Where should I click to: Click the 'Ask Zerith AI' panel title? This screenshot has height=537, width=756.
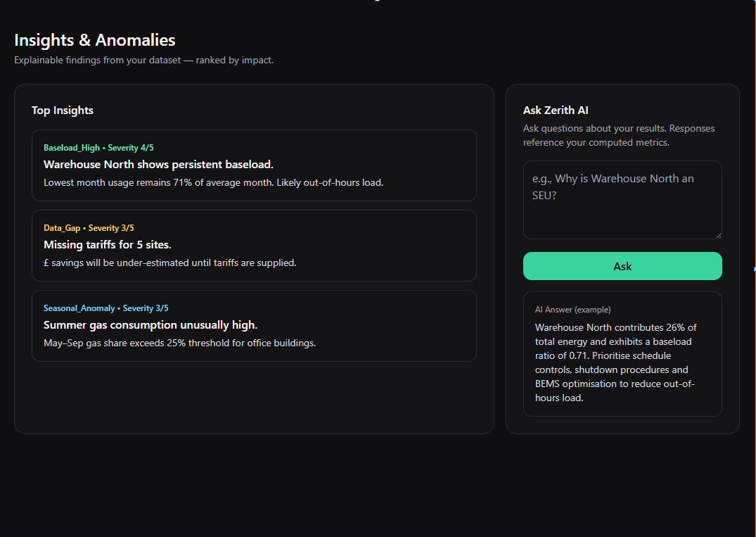pos(556,110)
